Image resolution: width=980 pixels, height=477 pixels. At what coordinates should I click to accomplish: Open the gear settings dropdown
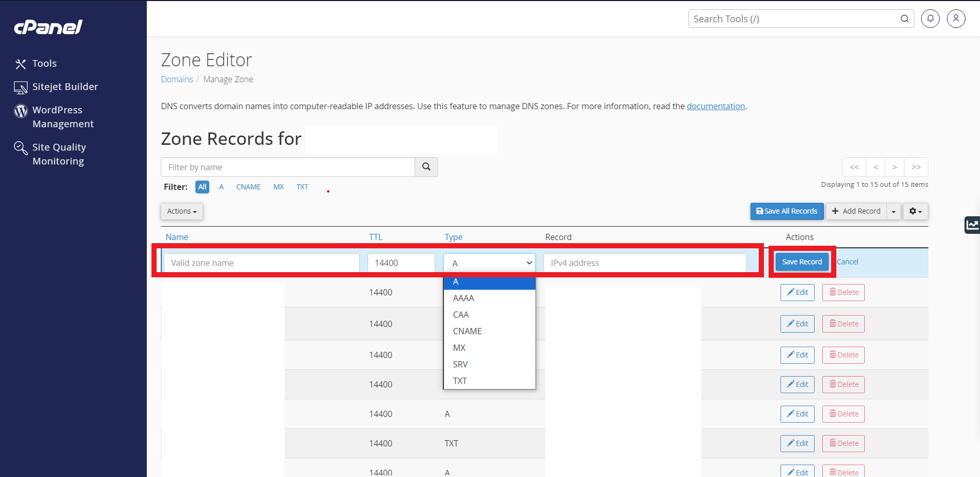click(x=915, y=211)
